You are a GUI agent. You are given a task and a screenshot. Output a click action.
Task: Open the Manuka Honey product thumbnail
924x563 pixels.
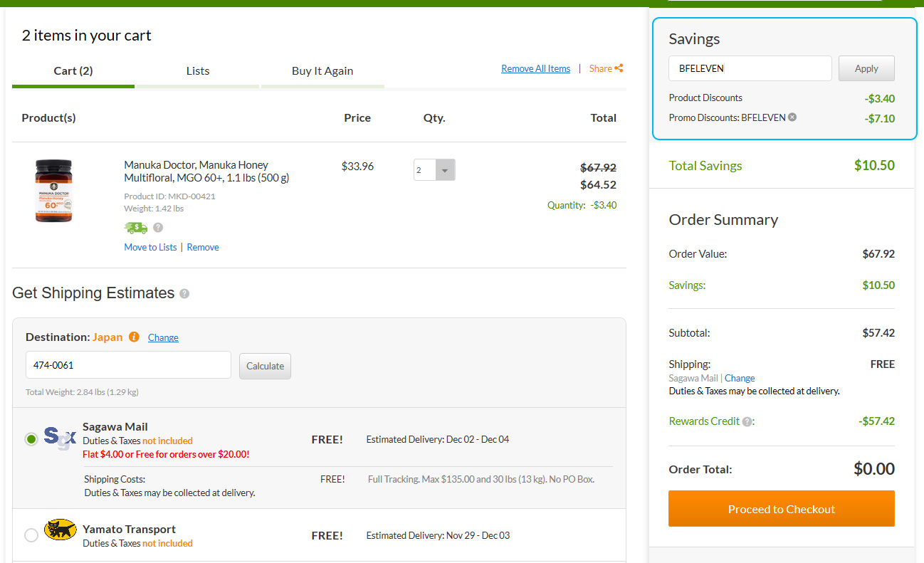click(x=54, y=191)
